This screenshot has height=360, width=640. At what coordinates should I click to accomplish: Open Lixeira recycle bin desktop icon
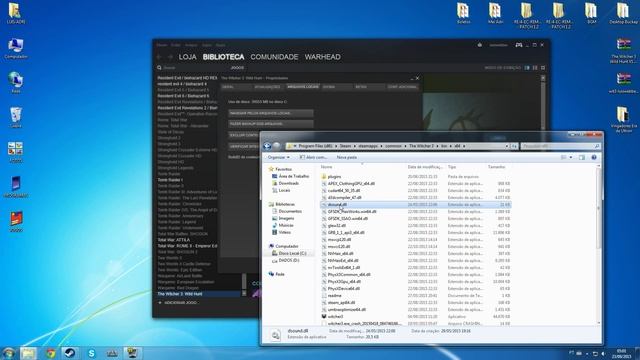[x=16, y=118]
